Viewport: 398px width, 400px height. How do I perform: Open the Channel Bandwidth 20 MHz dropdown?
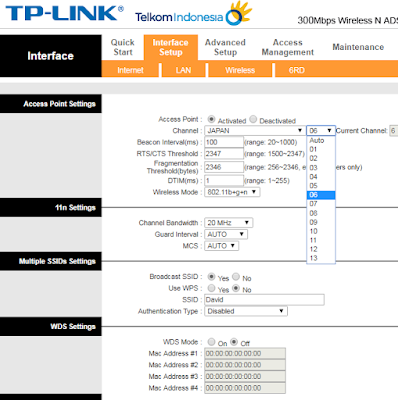tap(229, 223)
